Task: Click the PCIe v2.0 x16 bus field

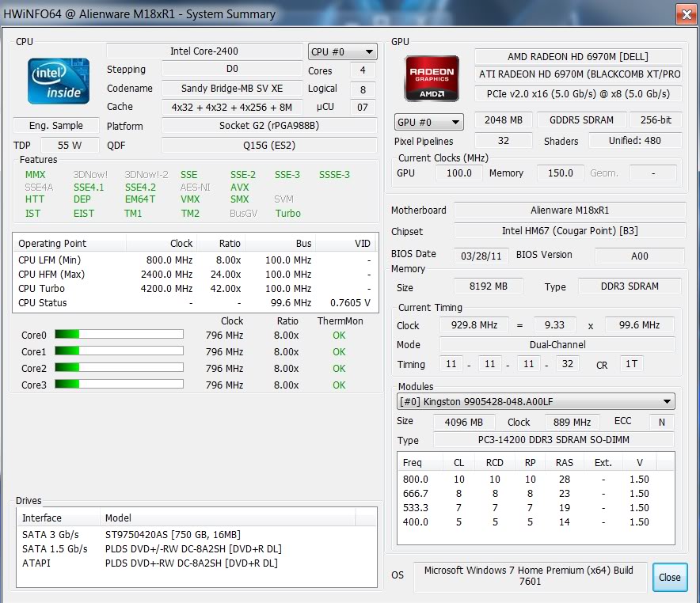Action: (x=578, y=93)
